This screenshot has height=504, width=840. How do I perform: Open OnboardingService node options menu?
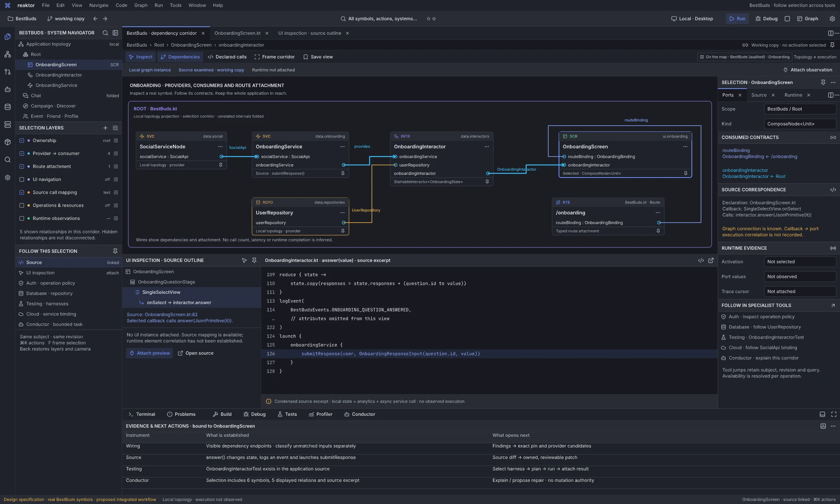pyautogui.click(x=342, y=147)
